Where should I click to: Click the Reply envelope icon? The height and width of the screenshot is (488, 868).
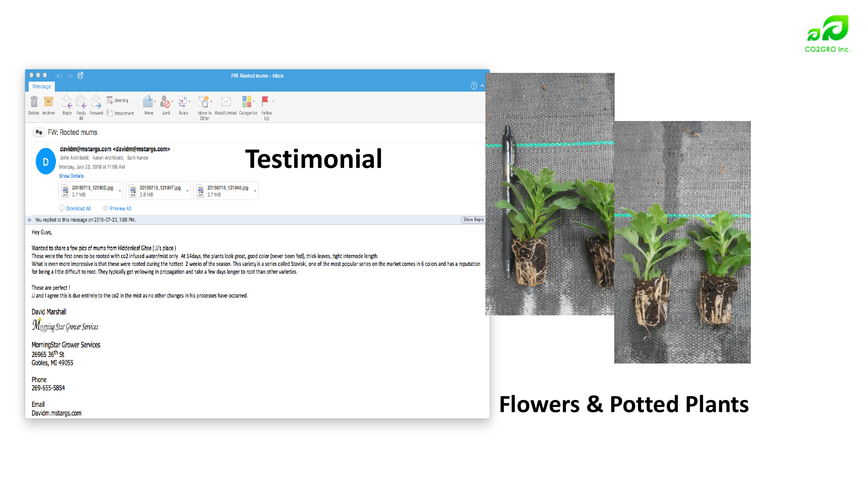click(x=67, y=102)
